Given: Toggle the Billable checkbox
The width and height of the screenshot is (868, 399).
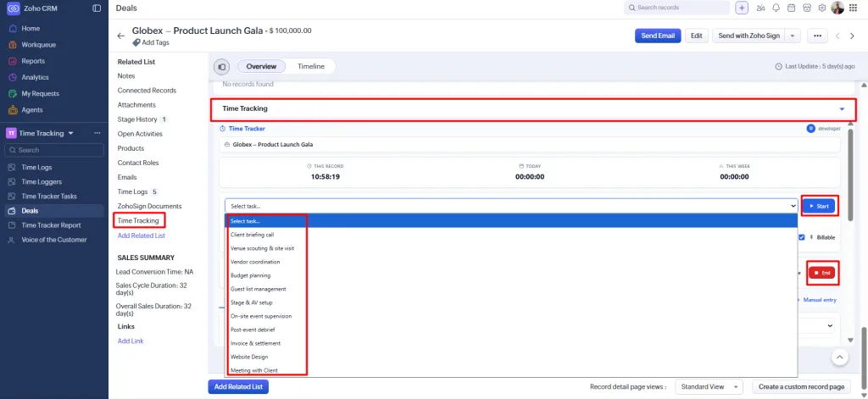Looking at the screenshot, I should [x=802, y=237].
